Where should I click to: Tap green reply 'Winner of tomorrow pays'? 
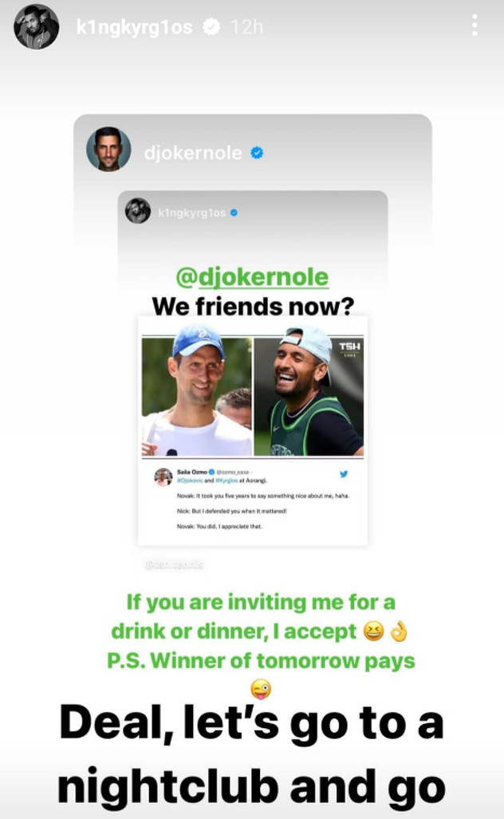(x=261, y=661)
